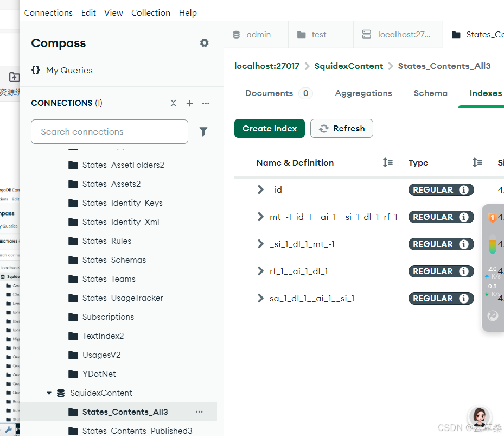The height and width of the screenshot is (436, 504).
Task: Open My Queries link
Action: coord(69,70)
